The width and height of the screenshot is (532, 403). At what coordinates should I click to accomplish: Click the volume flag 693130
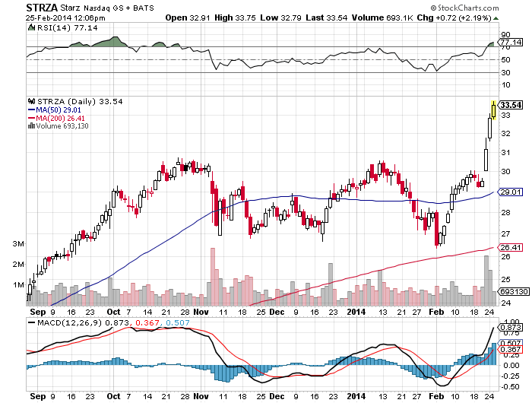click(x=513, y=292)
